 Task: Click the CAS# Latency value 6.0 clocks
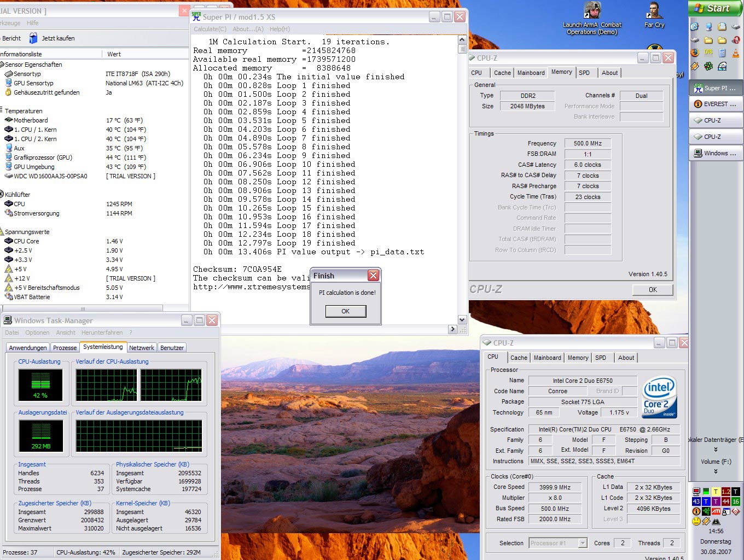pos(588,165)
